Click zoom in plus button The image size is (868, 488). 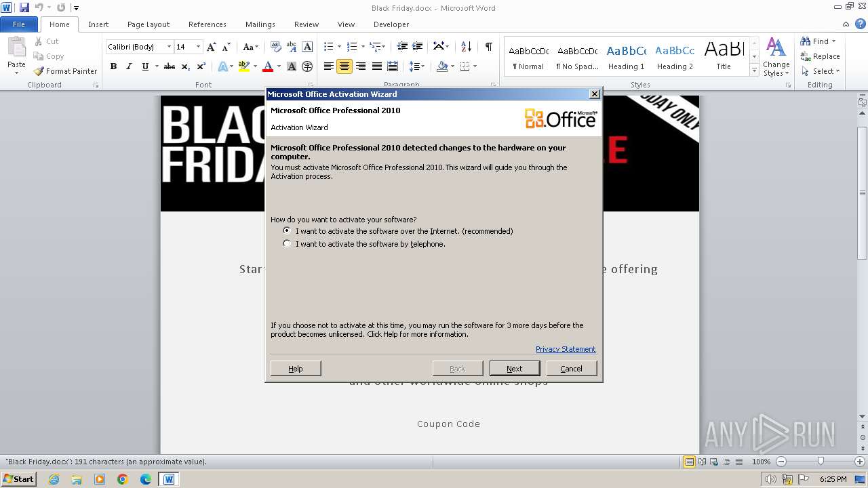pyautogui.click(x=859, y=462)
